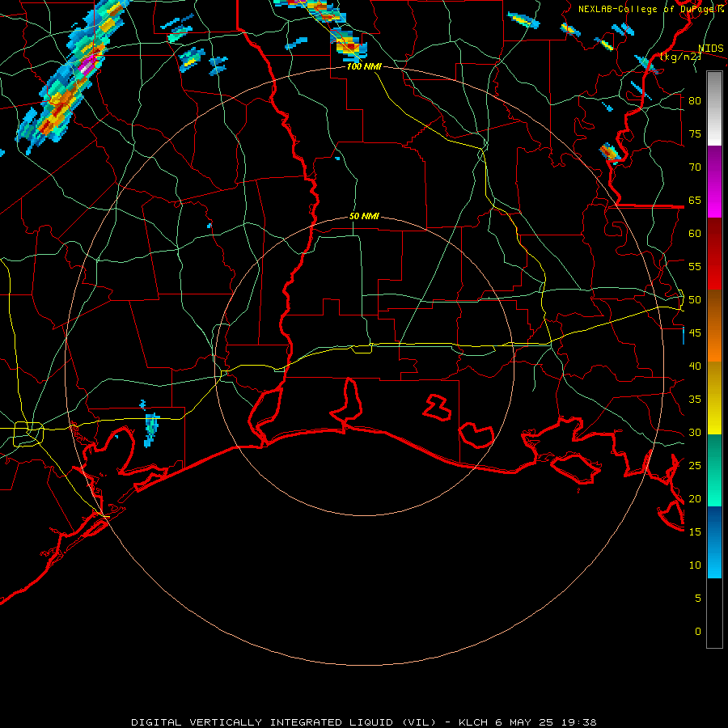The image size is (728, 728).
Task: Select the 65 value on the color scale
Action: 695,201
